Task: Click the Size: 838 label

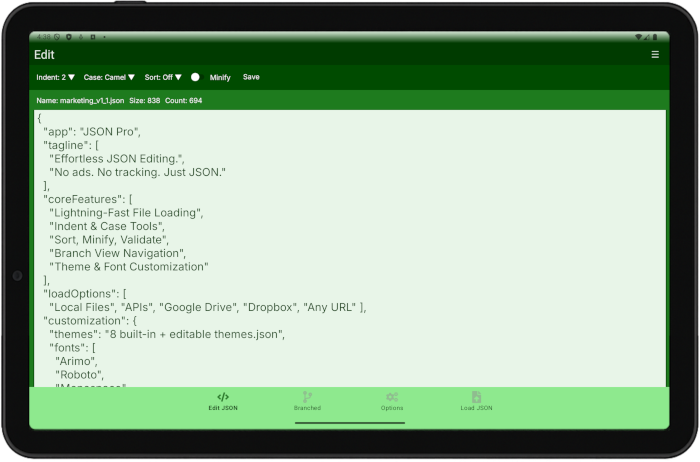Action: tap(145, 100)
